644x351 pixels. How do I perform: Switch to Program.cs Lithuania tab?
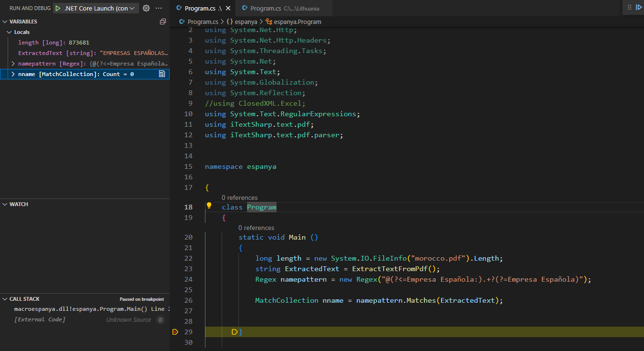pyautogui.click(x=284, y=8)
